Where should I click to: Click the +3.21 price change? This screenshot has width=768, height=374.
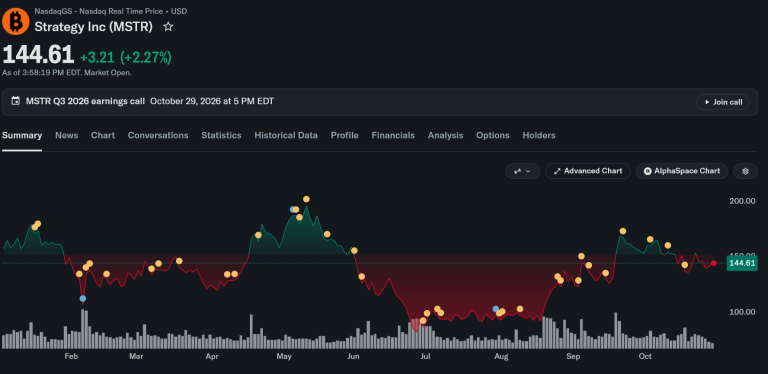click(x=97, y=58)
